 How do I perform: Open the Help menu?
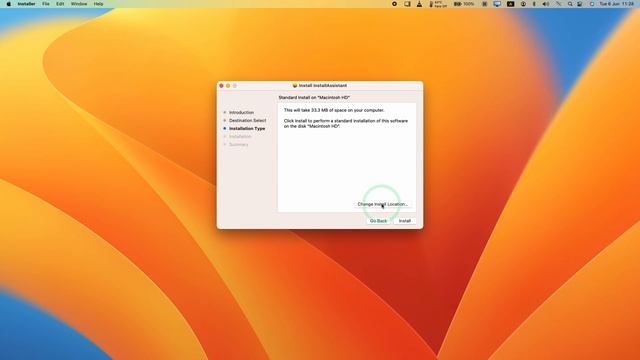98,4
